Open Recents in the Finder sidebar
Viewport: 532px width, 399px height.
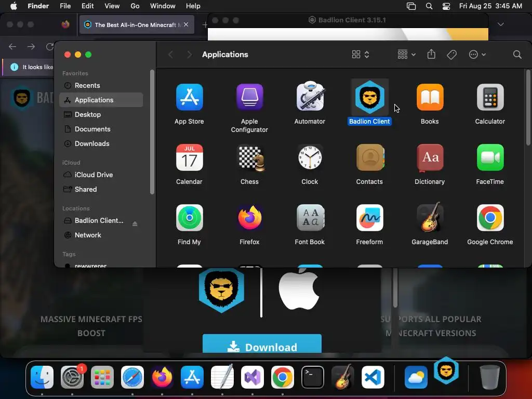coord(101,86)
